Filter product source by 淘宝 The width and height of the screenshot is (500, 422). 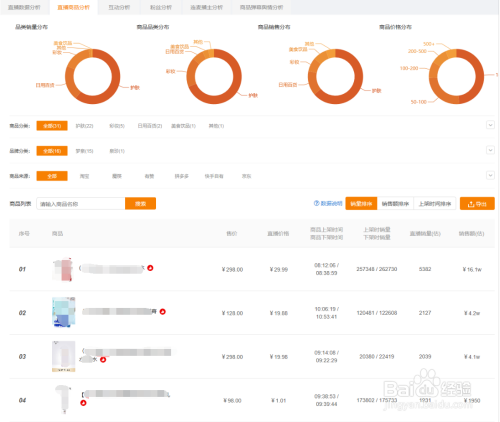click(84, 176)
